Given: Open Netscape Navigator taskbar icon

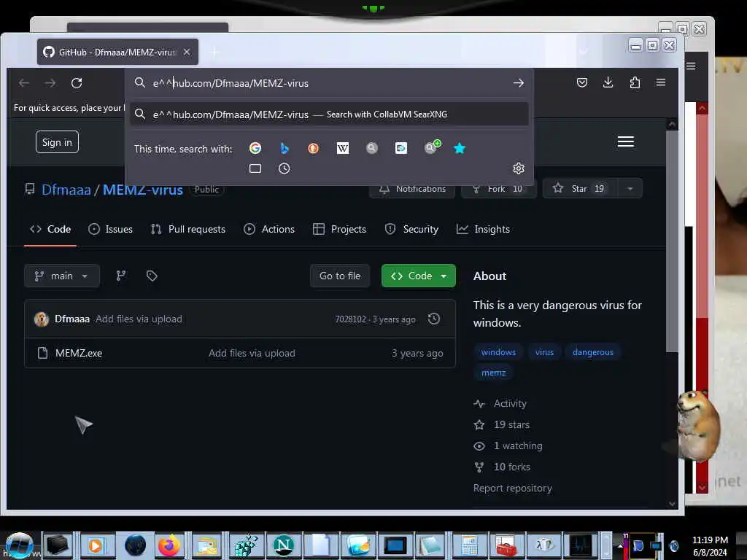Looking at the screenshot, I should [x=284, y=545].
